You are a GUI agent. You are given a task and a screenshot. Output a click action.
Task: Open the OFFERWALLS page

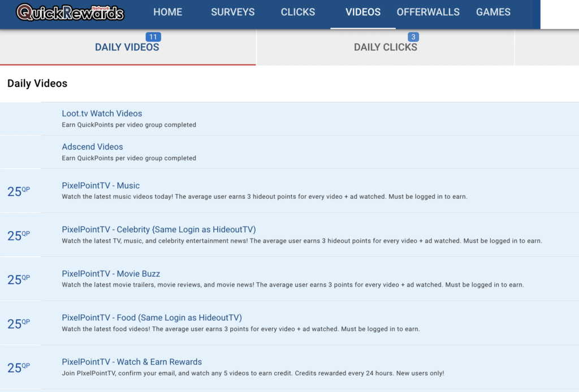point(428,12)
